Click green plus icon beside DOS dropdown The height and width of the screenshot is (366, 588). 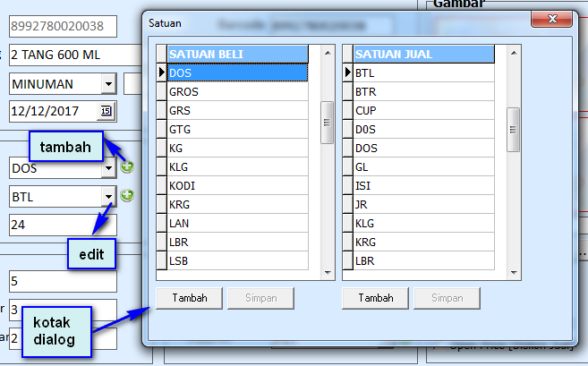coord(127,166)
